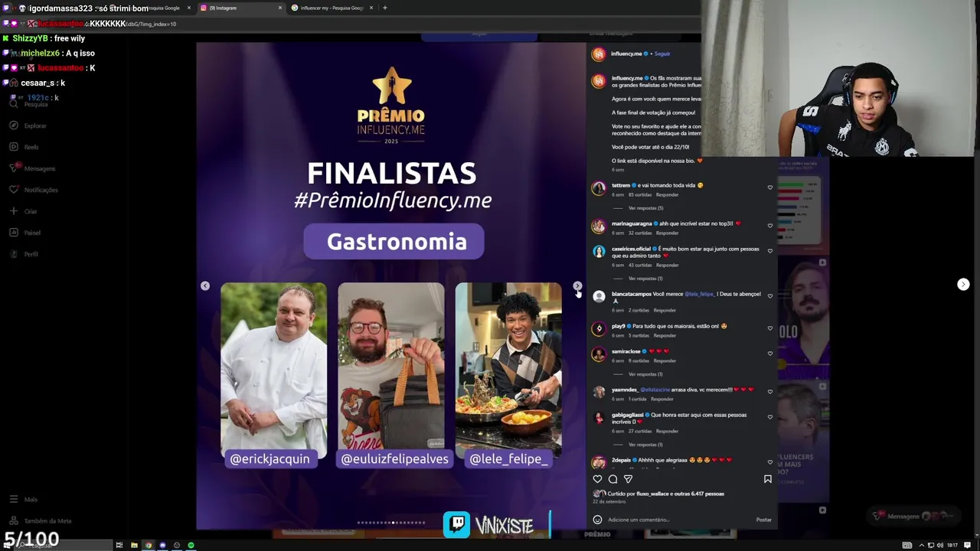The width and height of the screenshot is (980, 551).
Task: Click the taskbar clock showing 18:17
Action: pyautogui.click(x=952, y=545)
